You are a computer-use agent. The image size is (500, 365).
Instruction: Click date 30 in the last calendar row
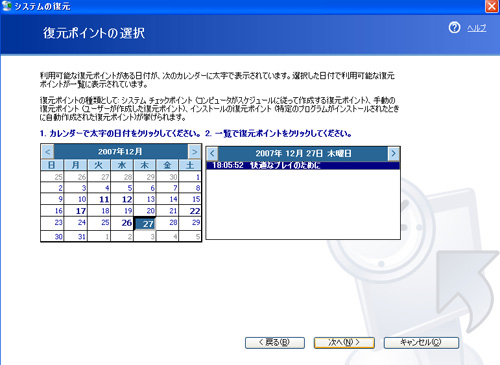[52, 236]
